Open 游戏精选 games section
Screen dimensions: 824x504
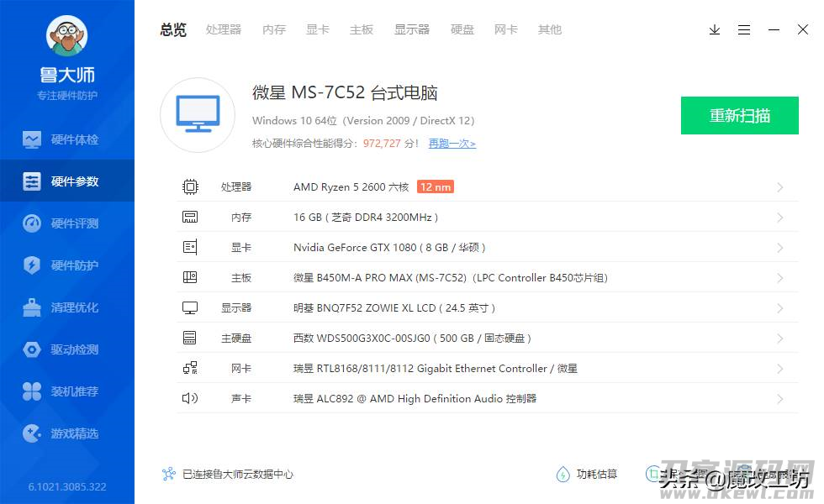[67, 433]
